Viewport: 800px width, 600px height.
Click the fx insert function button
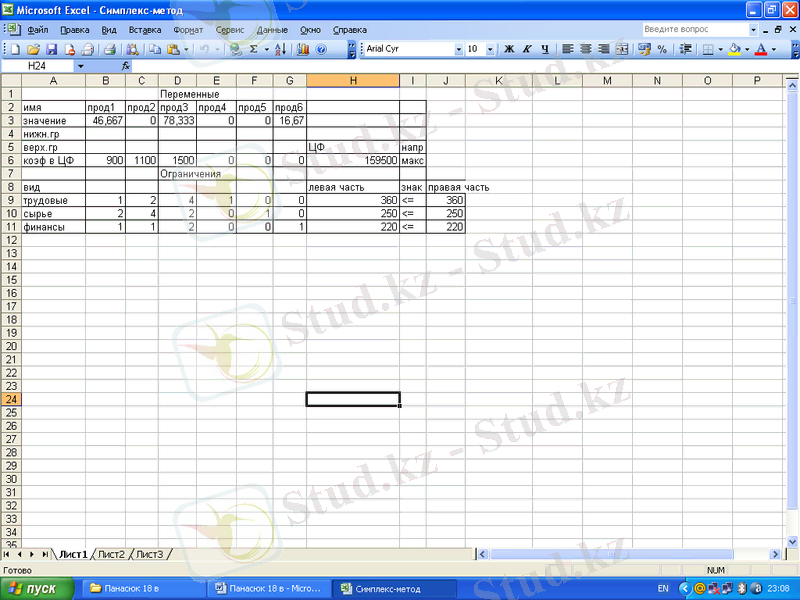(x=126, y=66)
